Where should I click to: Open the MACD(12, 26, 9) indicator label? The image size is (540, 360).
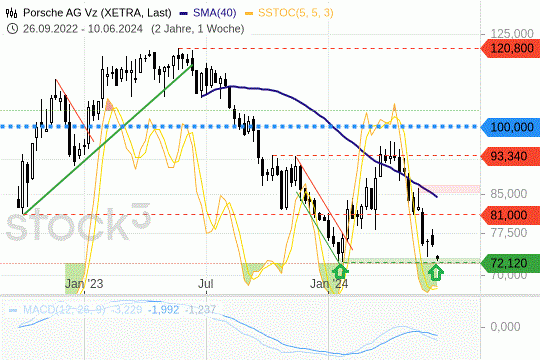click(64, 310)
